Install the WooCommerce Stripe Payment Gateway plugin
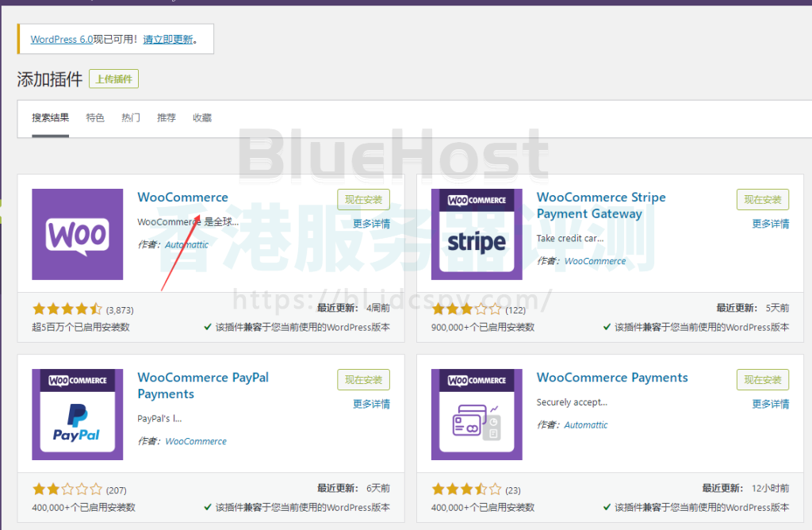The image size is (812, 530). pyautogui.click(x=763, y=199)
